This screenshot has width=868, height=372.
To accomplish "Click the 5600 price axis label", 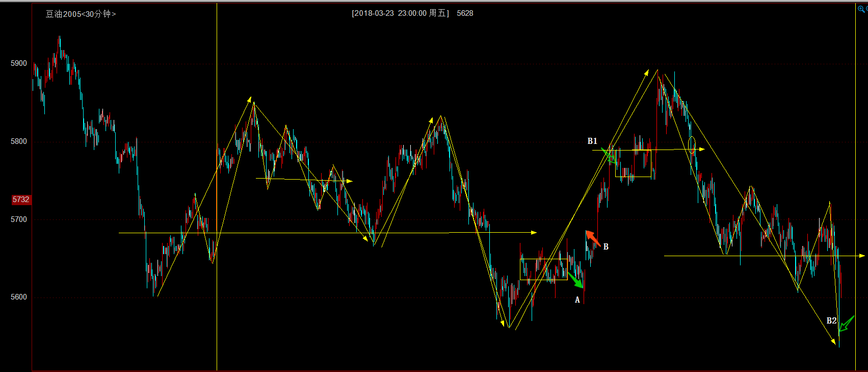I will point(19,297).
